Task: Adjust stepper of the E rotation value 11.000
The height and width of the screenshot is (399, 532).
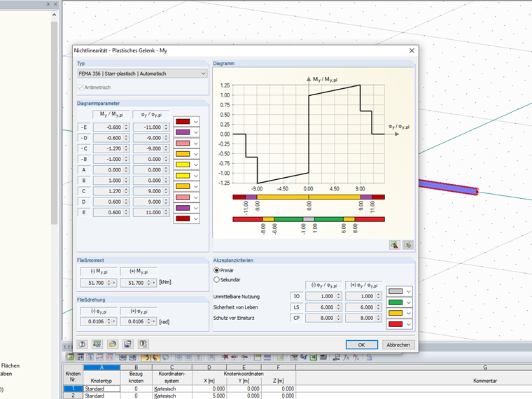Action: tap(167, 212)
